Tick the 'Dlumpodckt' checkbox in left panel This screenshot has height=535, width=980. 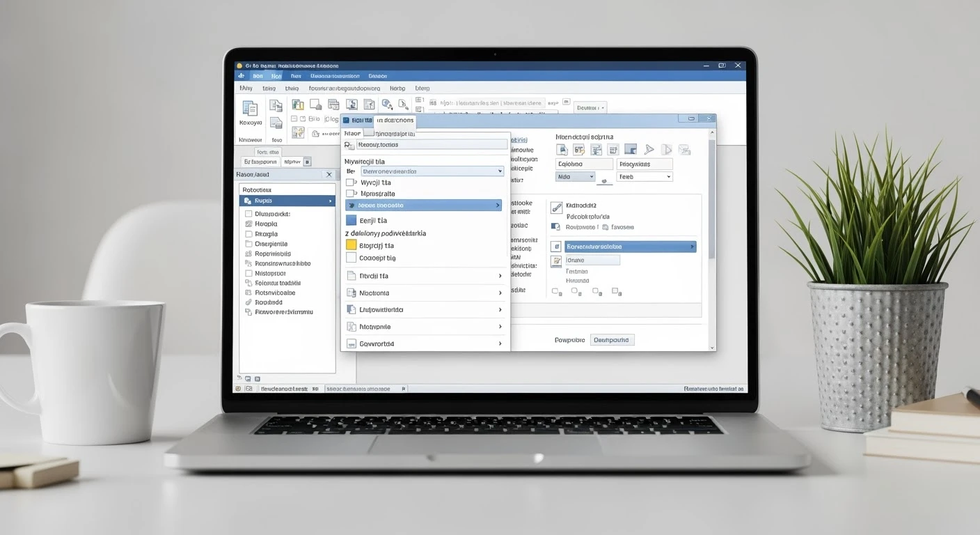pyautogui.click(x=248, y=214)
